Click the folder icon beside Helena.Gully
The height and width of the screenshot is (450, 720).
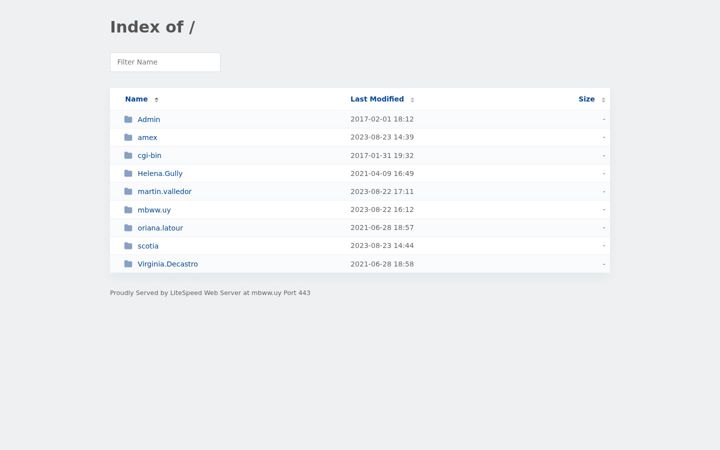[128, 174]
